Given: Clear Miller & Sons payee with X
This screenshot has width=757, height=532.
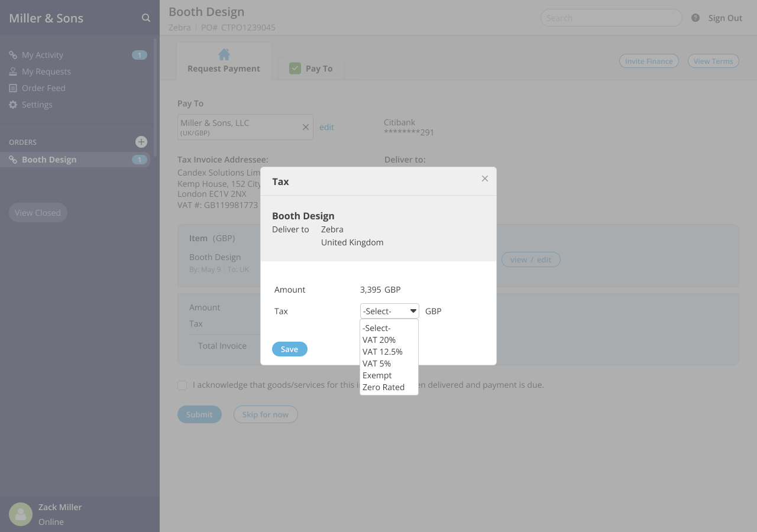Looking at the screenshot, I should pyautogui.click(x=306, y=127).
